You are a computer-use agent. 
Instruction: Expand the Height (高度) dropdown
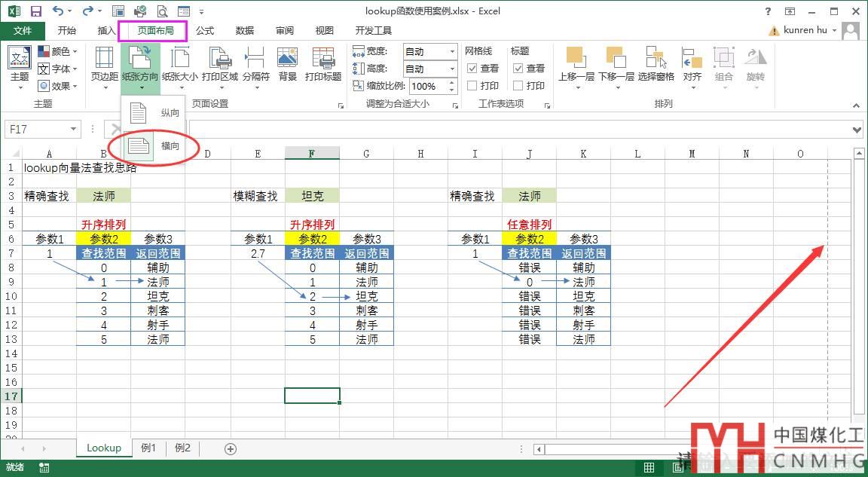coord(452,69)
